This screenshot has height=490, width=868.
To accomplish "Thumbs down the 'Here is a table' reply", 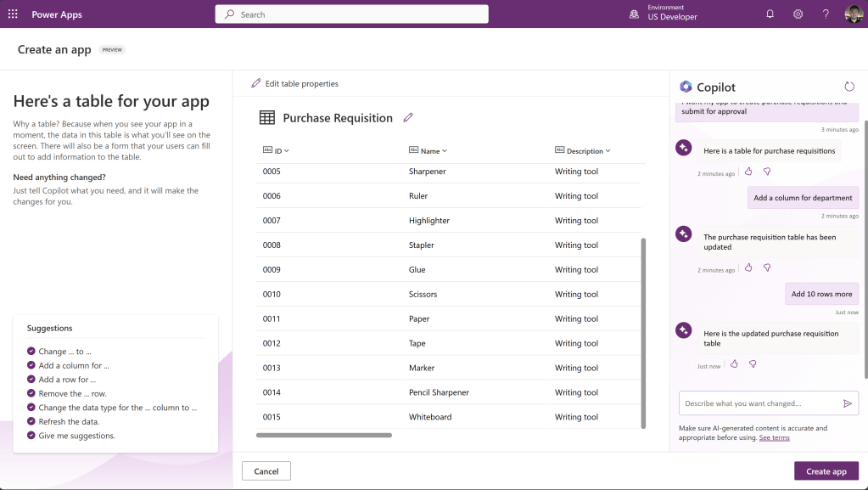I will coord(767,172).
